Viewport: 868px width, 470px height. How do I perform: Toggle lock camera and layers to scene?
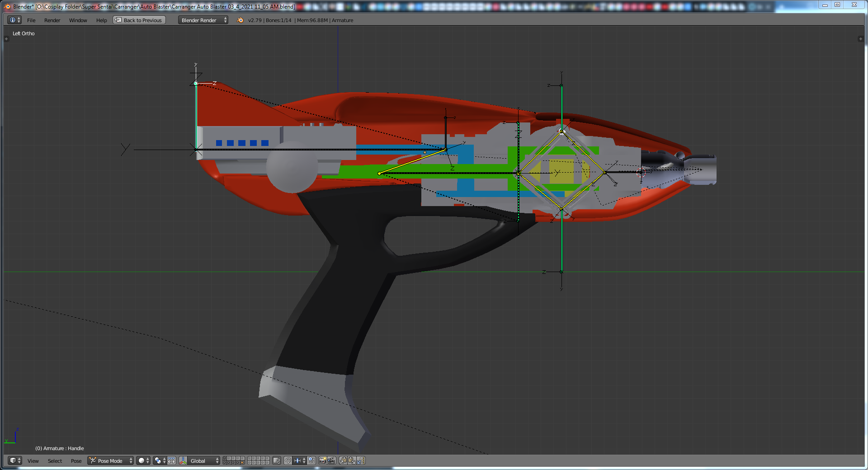[x=277, y=461]
